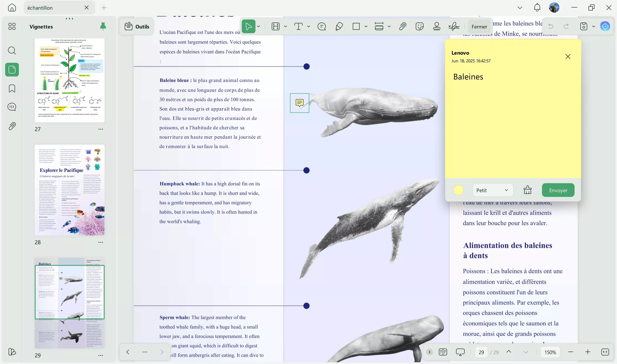Expand the shape tool options
The width and height of the screenshot is (617, 364).
click(x=366, y=27)
